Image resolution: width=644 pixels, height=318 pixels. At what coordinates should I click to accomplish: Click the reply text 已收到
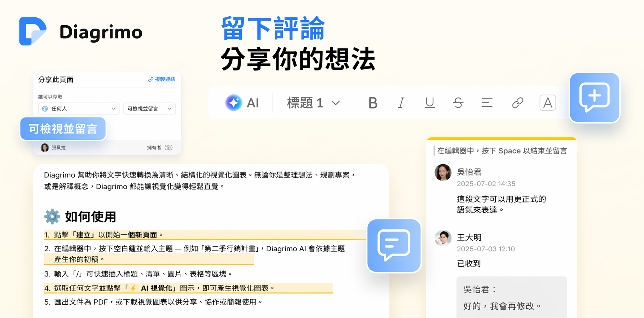tap(469, 263)
